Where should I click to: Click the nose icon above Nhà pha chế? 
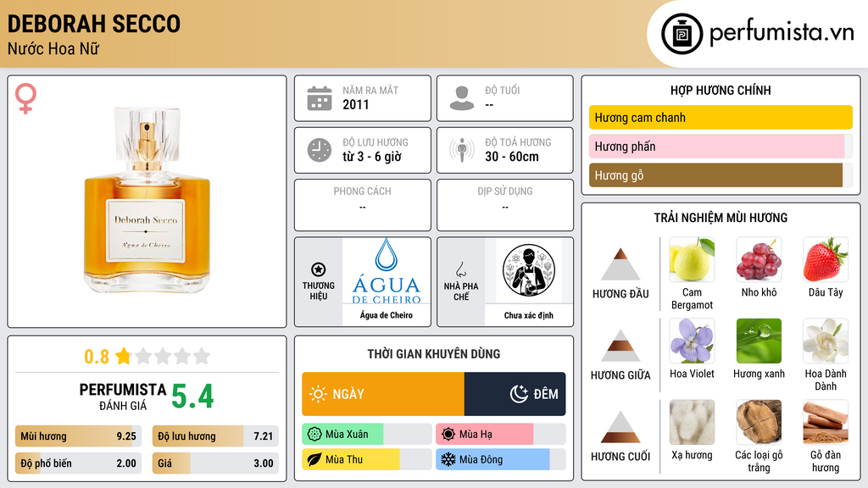pos(460,269)
